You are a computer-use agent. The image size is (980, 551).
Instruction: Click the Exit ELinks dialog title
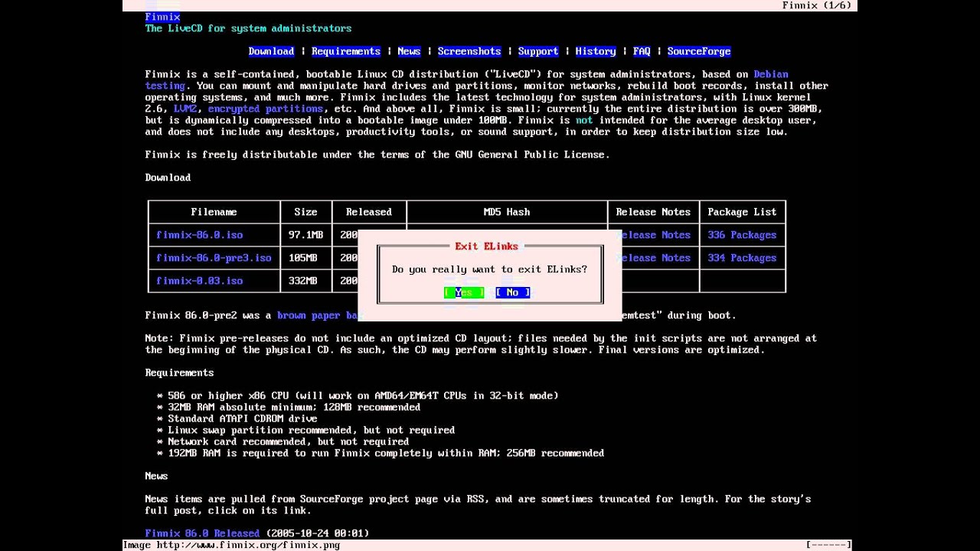click(x=487, y=246)
